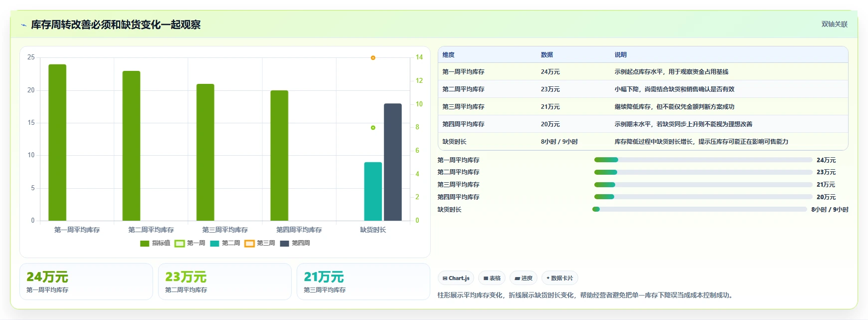Toggle the 第三周 legend item
Image resolution: width=868 pixels, height=320 pixels.
[260, 243]
